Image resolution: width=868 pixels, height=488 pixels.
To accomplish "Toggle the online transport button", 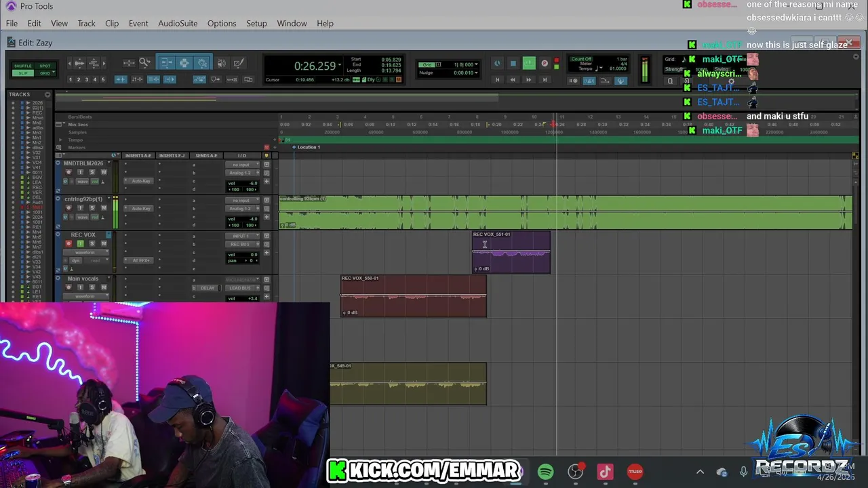I will coord(497,63).
